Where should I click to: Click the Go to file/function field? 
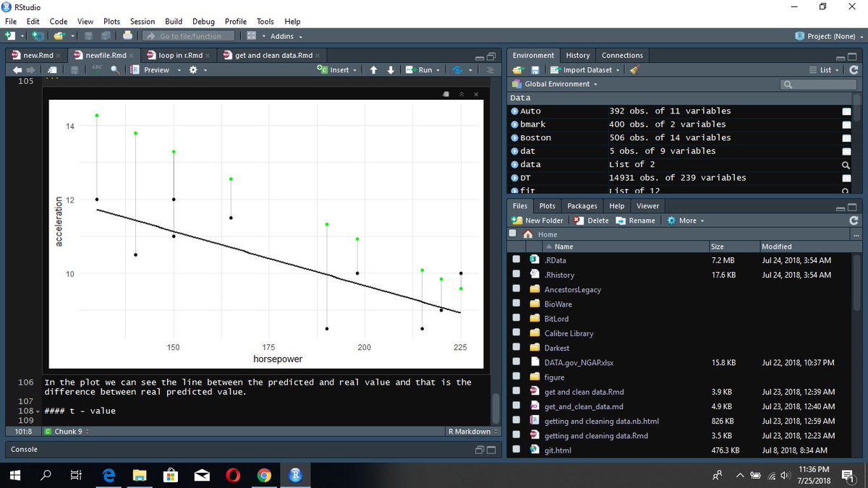tap(189, 36)
